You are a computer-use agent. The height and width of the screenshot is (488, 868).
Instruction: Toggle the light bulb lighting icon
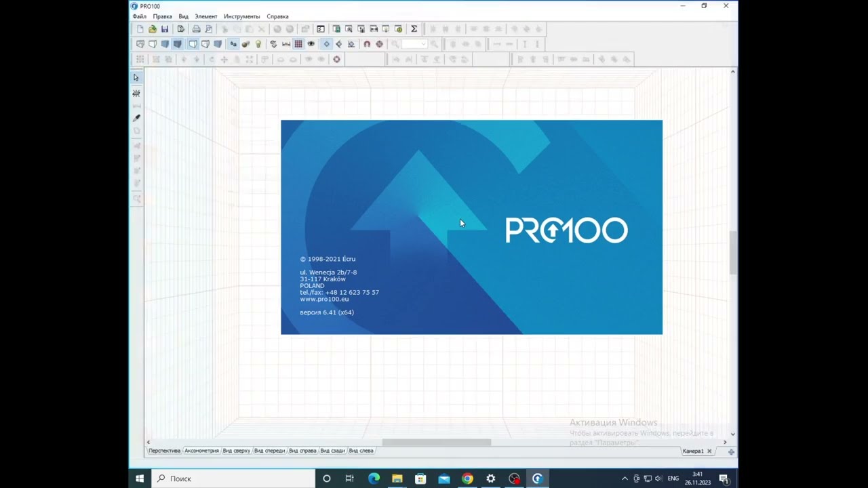(258, 44)
